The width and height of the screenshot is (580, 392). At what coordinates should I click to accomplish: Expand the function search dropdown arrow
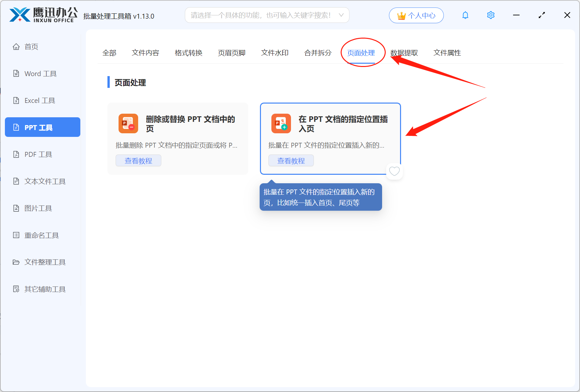[341, 15]
